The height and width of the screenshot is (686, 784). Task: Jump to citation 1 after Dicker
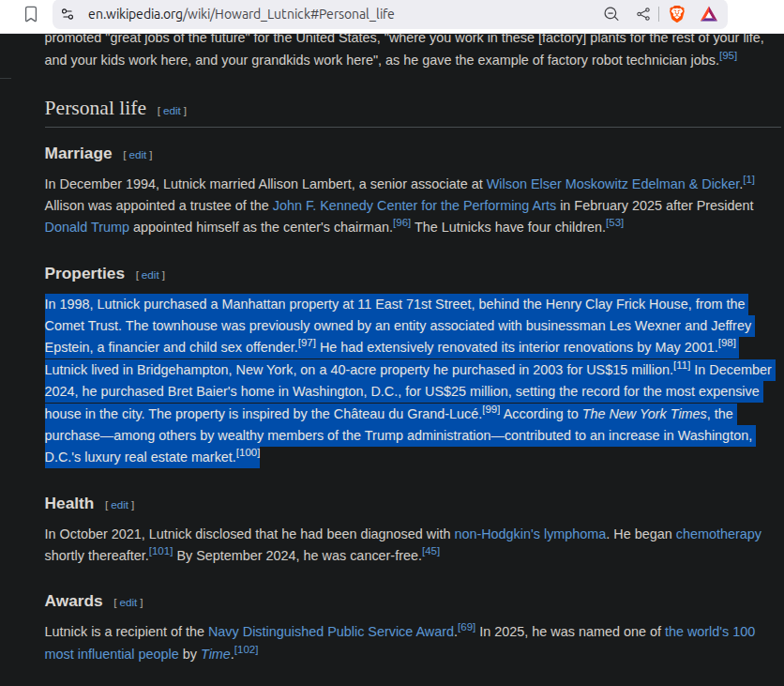tap(748, 179)
